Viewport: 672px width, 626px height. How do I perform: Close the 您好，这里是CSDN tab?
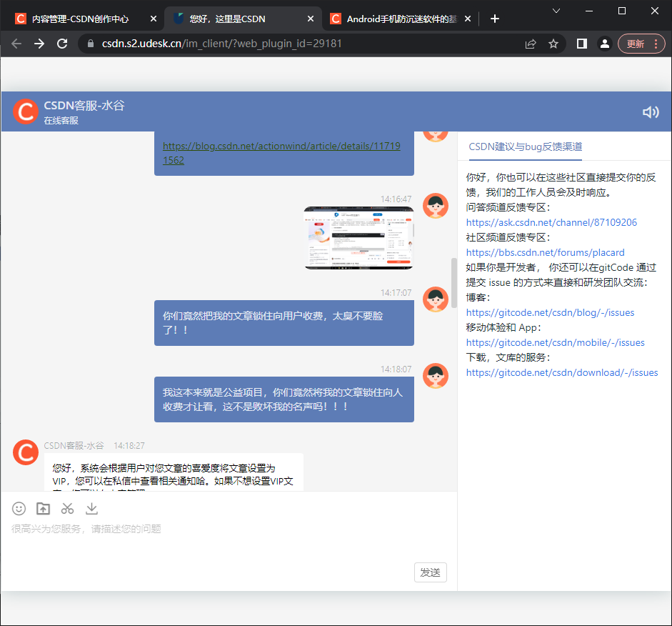[311, 19]
